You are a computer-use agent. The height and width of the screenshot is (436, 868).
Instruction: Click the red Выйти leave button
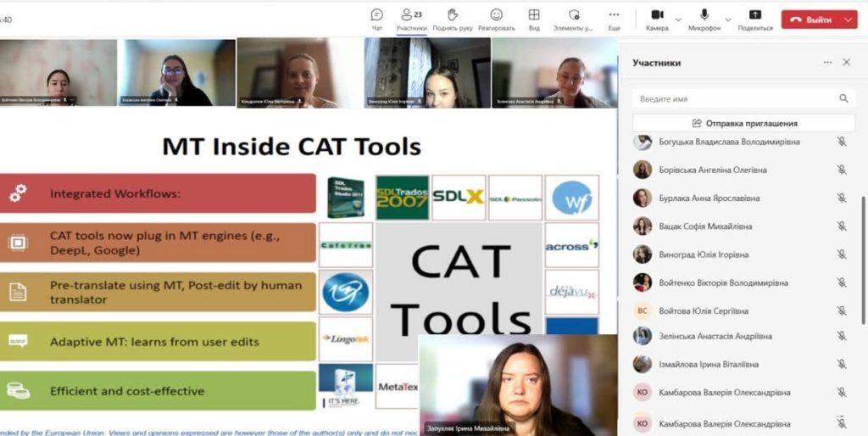[x=810, y=19]
